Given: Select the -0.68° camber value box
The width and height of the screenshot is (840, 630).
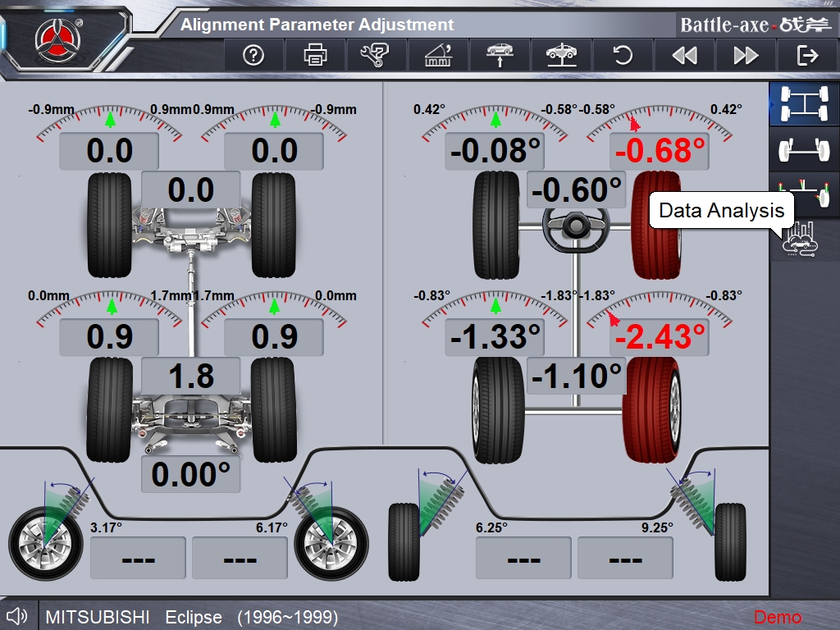Looking at the screenshot, I should click(x=660, y=151).
